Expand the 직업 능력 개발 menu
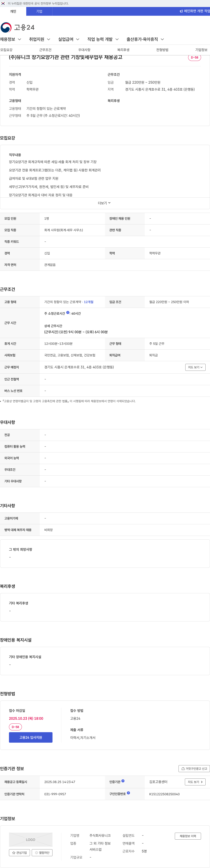Image resolution: width=210 pixels, height=868 pixels. (x=103, y=40)
